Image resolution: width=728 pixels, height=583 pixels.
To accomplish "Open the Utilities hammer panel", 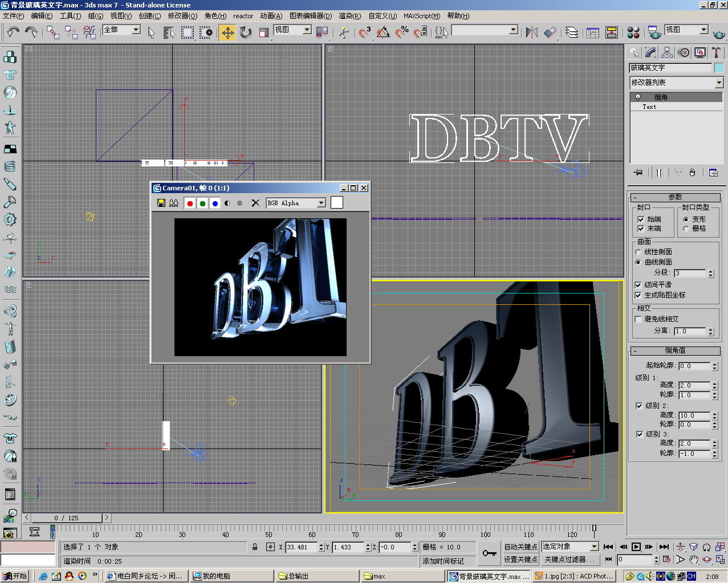I will tap(717, 53).
